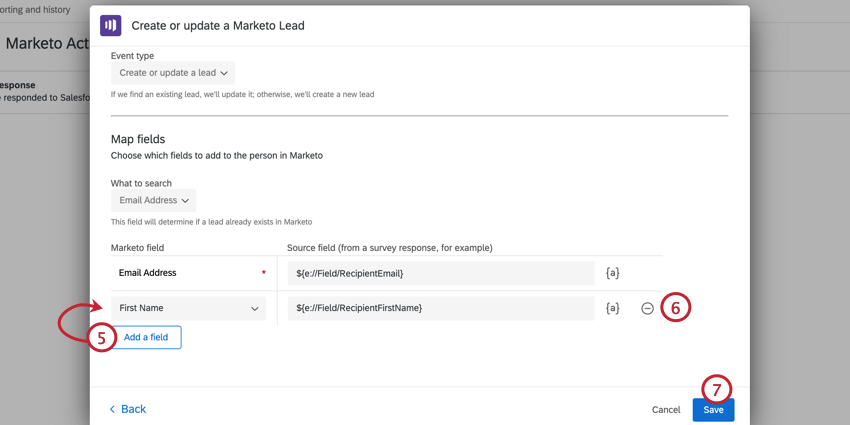Click the step 7 annotation marker

point(716,389)
